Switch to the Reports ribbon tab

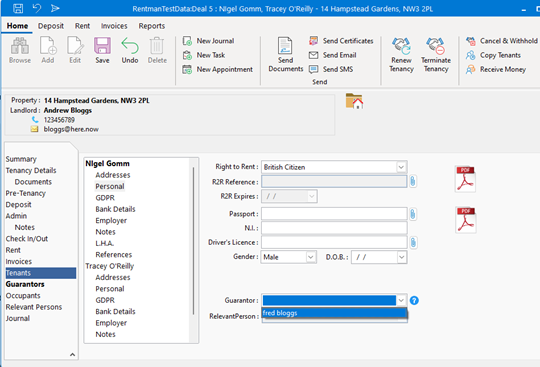tap(152, 26)
